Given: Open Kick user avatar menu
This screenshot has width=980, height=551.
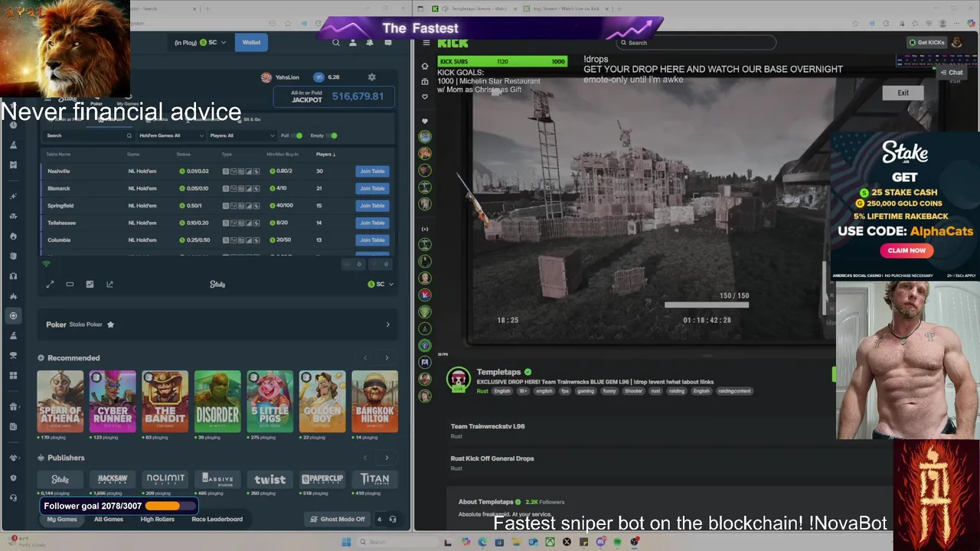Looking at the screenshot, I should pyautogui.click(x=956, y=43).
